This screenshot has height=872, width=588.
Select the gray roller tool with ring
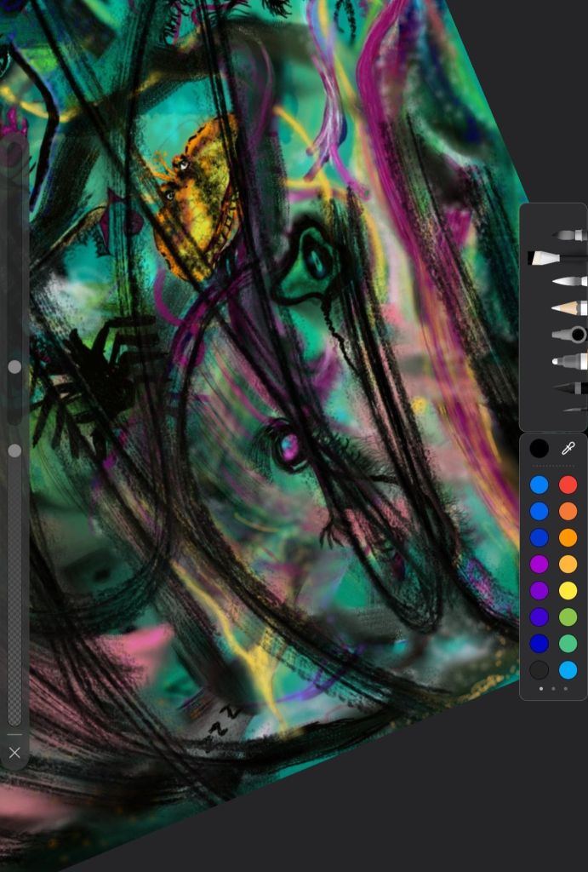(x=569, y=335)
